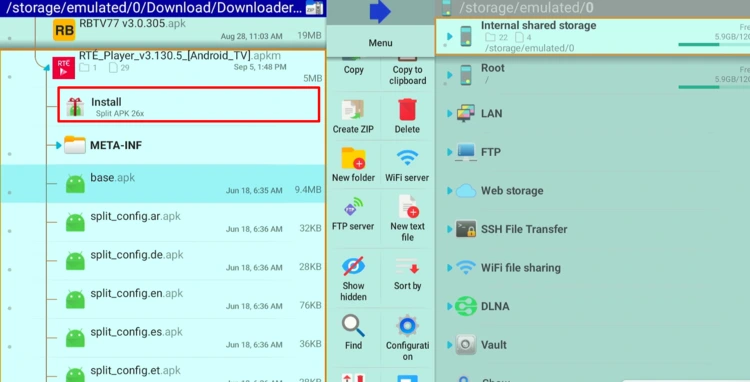Select split_config.ar.apk
The width and height of the screenshot is (750, 382).
pos(163,222)
